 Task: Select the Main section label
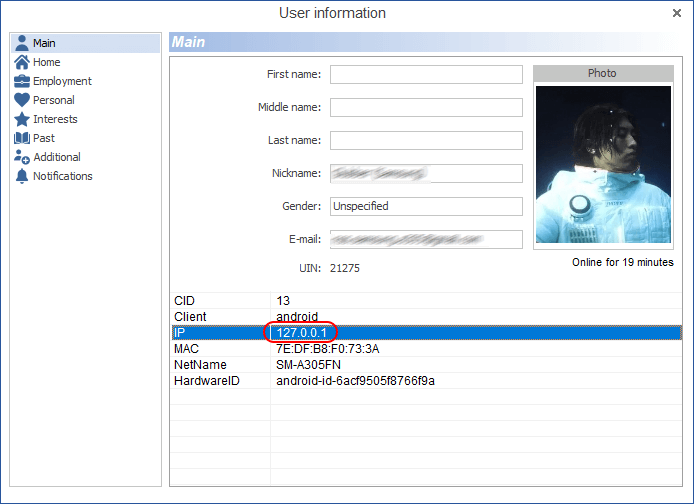[x=44, y=43]
